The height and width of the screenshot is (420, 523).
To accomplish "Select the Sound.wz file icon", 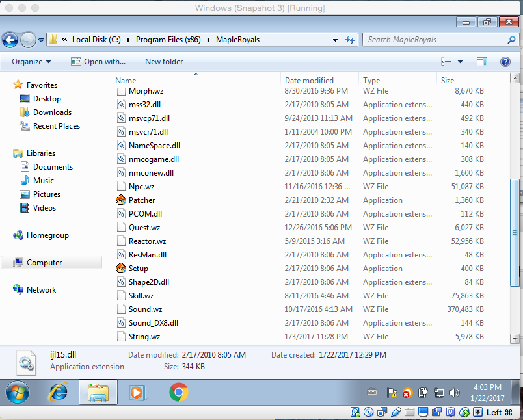I will point(121,309).
